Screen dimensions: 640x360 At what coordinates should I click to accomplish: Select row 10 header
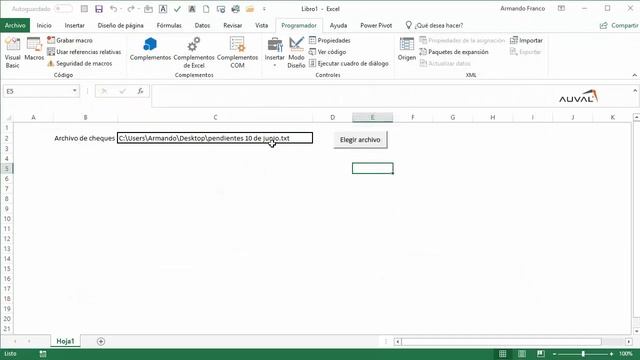(x=7, y=219)
